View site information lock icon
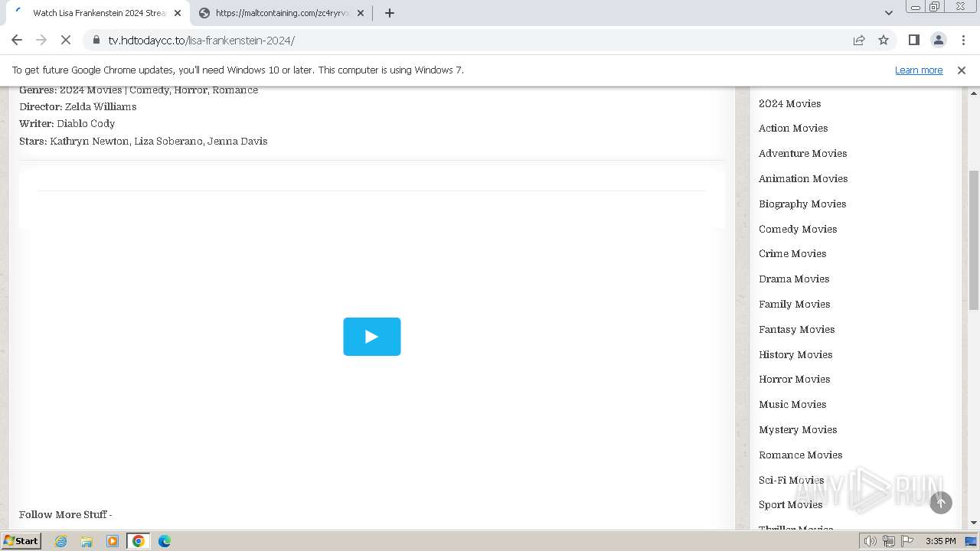Viewport: 980px width, 551px height. pos(96,40)
